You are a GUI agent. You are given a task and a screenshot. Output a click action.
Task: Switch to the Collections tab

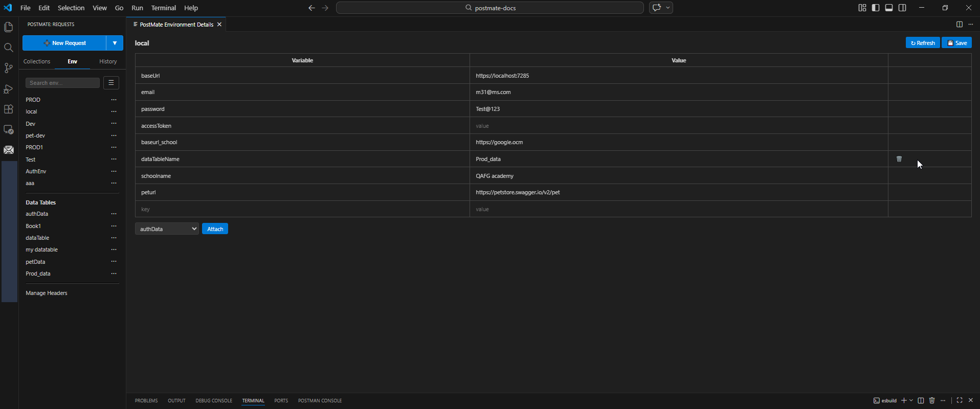click(37, 61)
